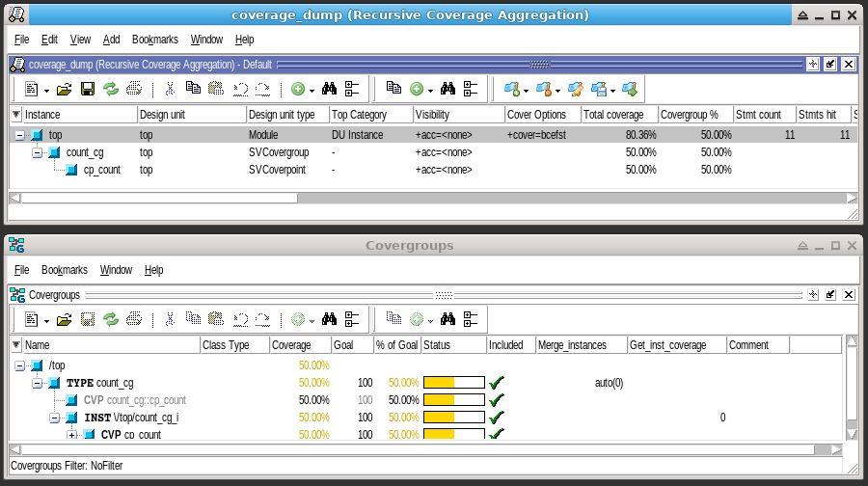Screen dimensions: 868x486
Task: Collapse the INST \/top/count_cg_i node
Action: (x=54, y=418)
